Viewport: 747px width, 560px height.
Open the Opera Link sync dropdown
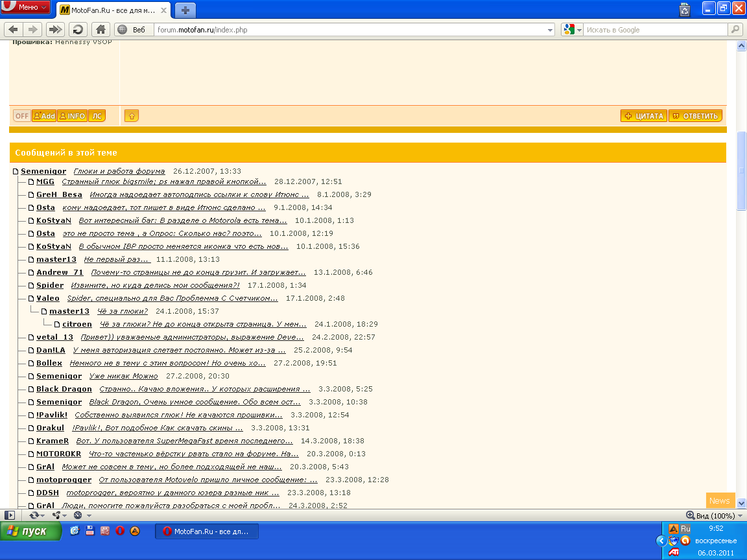click(x=37, y=515)
